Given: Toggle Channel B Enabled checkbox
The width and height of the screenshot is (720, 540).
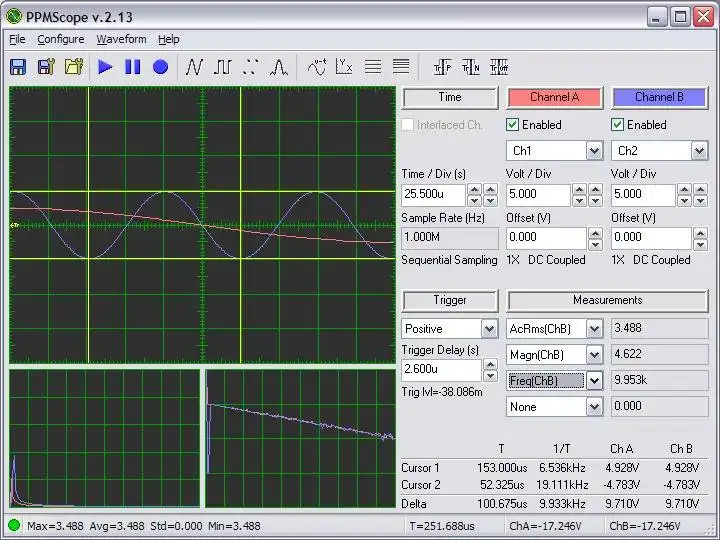Looking at the screenshot, I should coord(617,125).
